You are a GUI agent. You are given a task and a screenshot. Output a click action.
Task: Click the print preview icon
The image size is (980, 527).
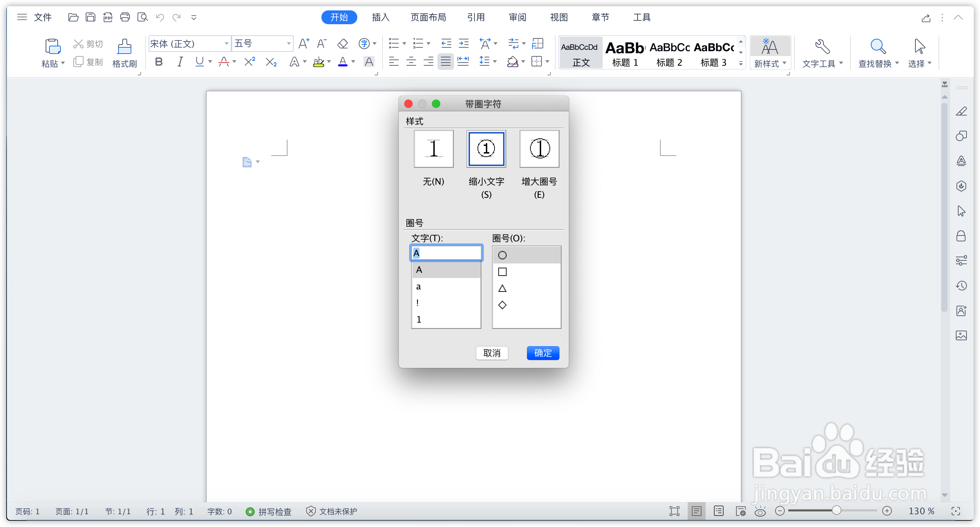142,17
